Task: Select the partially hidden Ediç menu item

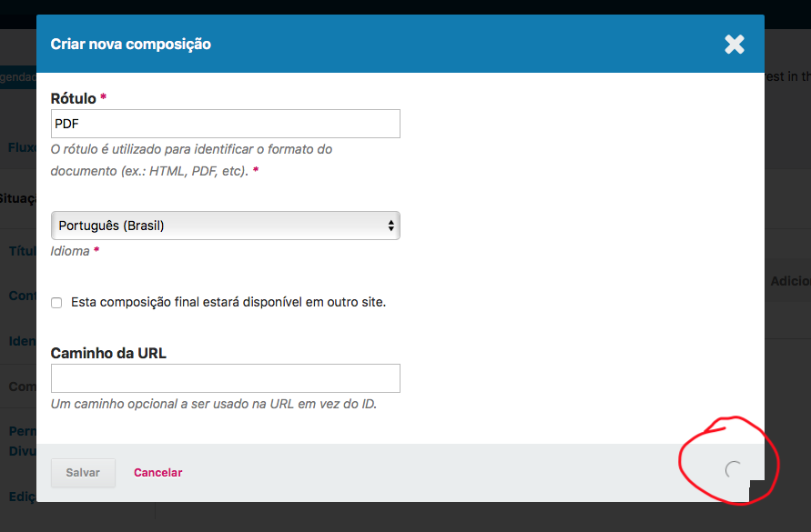Action: 22,497
